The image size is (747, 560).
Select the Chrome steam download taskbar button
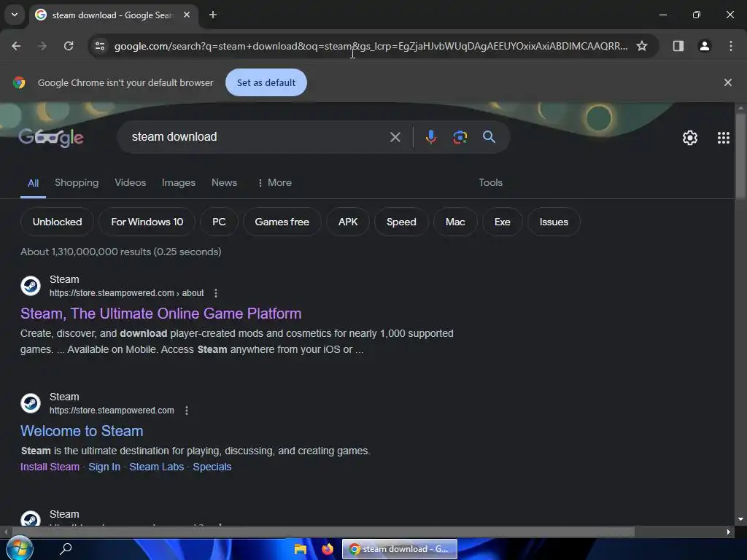399,549
